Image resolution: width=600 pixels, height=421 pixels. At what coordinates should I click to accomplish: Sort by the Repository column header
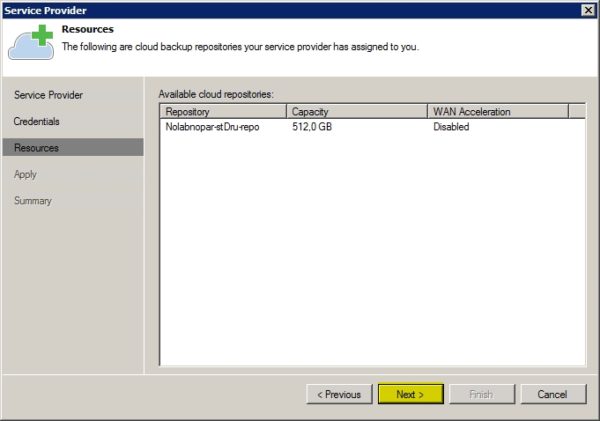pos(223,111)
